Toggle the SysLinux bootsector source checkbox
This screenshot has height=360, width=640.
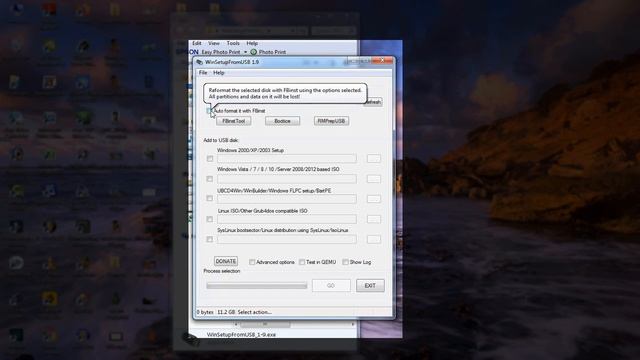[210, 239]
